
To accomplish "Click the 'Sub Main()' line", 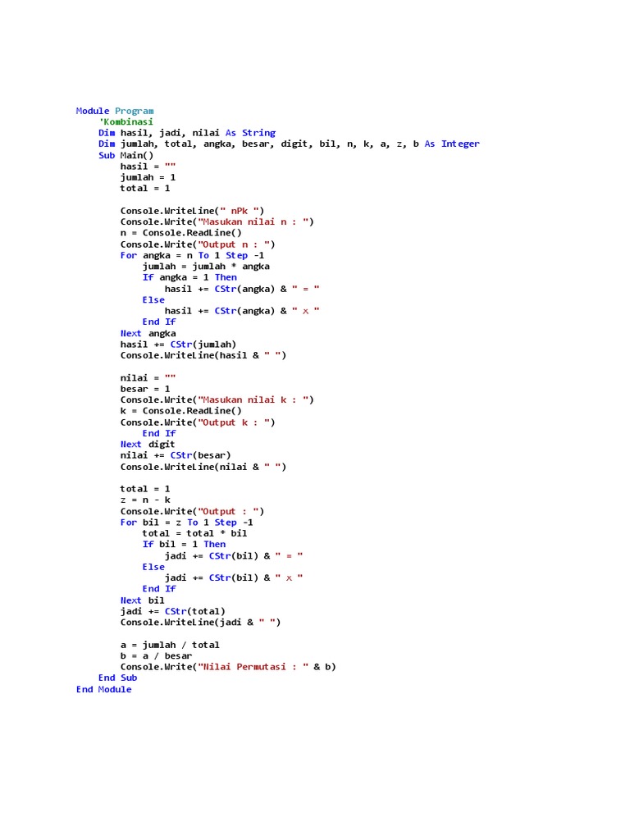I will (126, 155).
